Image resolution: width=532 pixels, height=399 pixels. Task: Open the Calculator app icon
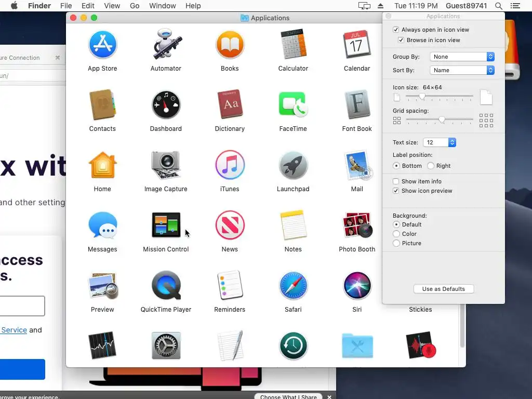[x=293, y=45]
